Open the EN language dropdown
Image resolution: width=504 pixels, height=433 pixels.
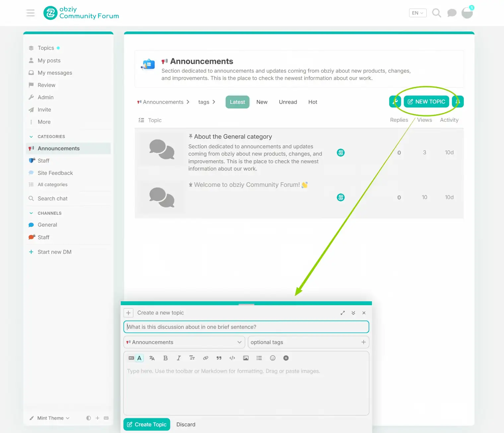click(418, 13)
